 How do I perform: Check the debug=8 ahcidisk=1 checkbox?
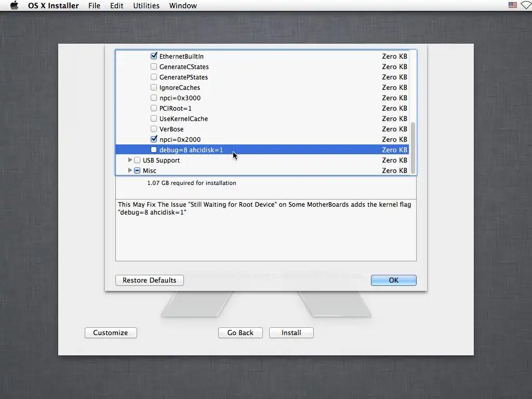[154, 150]
